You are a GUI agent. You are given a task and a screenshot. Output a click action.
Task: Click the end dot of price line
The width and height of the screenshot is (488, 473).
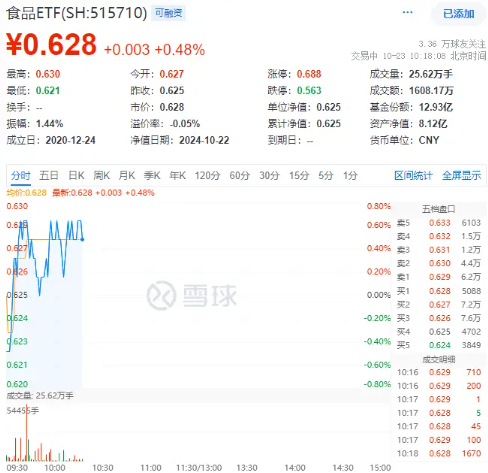[x=82, y=239]
